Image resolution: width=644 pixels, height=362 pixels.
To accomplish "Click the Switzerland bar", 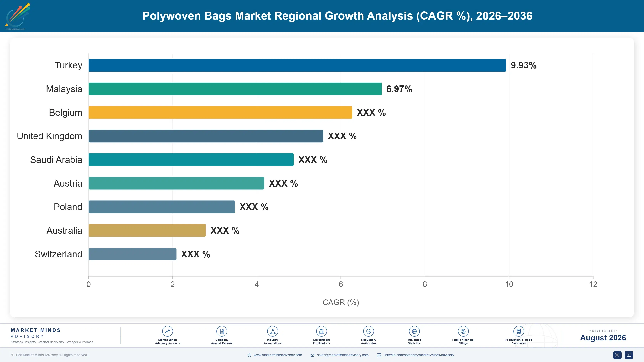I will click(132, 254).
